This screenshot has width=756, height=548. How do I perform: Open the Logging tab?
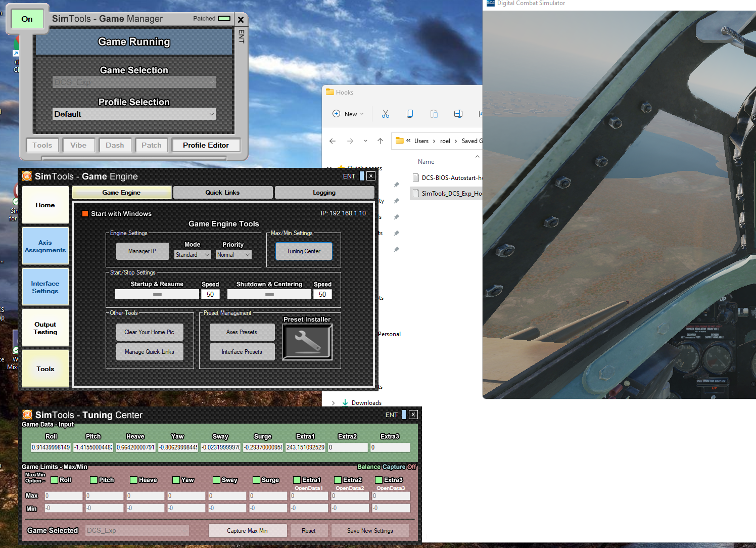point(324,193)
